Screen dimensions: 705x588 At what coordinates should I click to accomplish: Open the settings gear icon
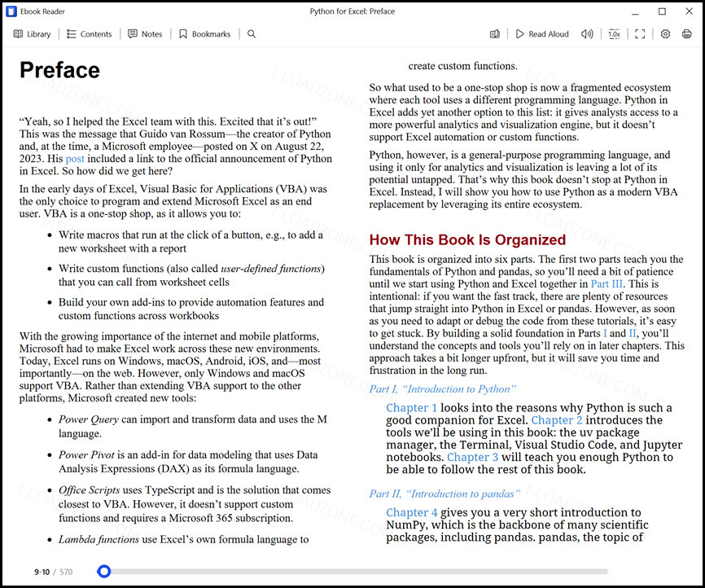tap(665, 33)
